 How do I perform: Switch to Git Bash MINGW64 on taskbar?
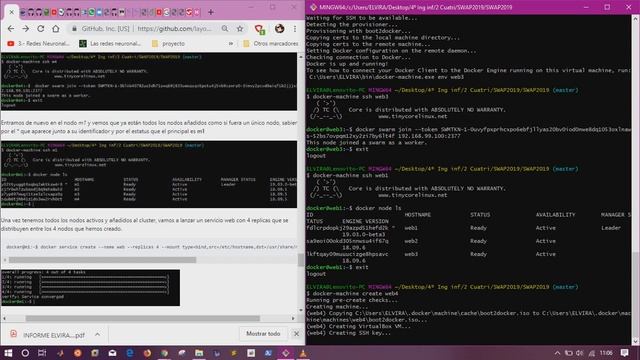(286, 353)
